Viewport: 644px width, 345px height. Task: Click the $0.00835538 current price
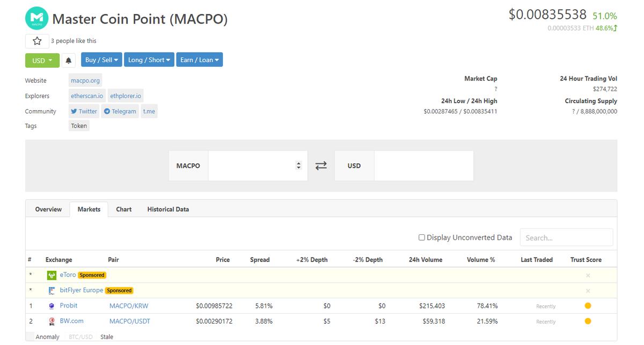tap(547, 15)
